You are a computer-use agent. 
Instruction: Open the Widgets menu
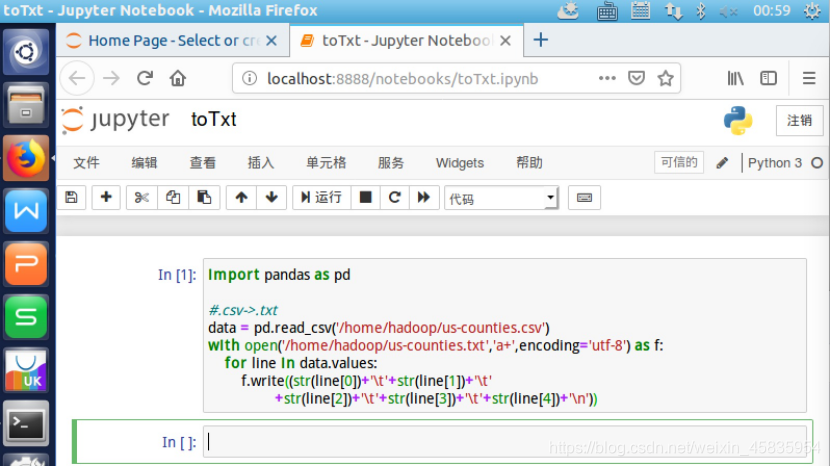click(459, 163)
